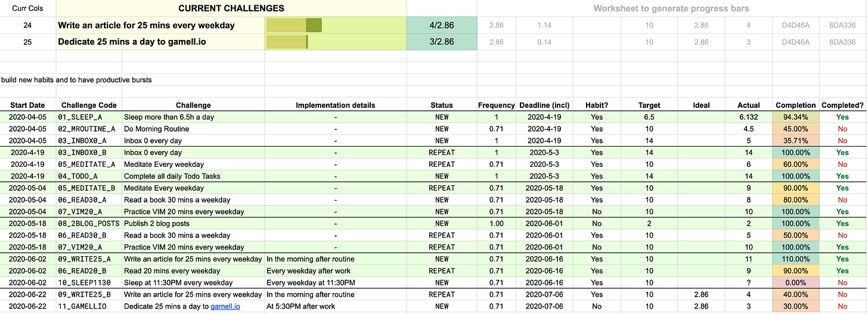Click the Worksheet to generate progress bars title
The height and width of the screenshot is (314, 868).
click(671, 8)
